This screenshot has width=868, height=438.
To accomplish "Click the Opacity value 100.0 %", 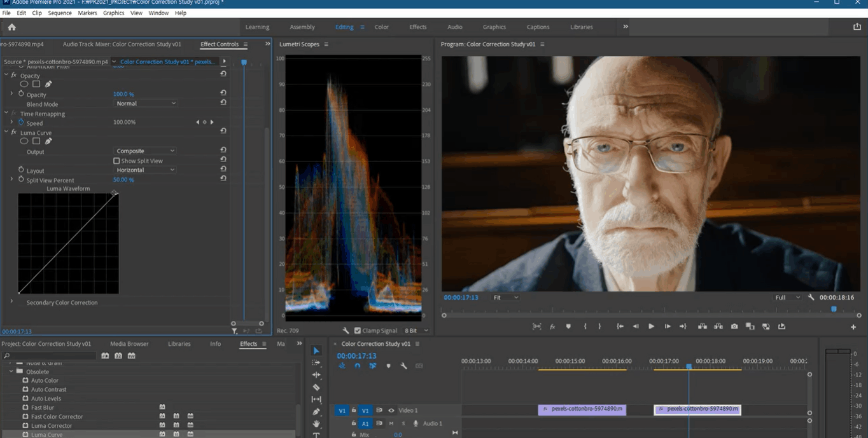I will 123,94.
